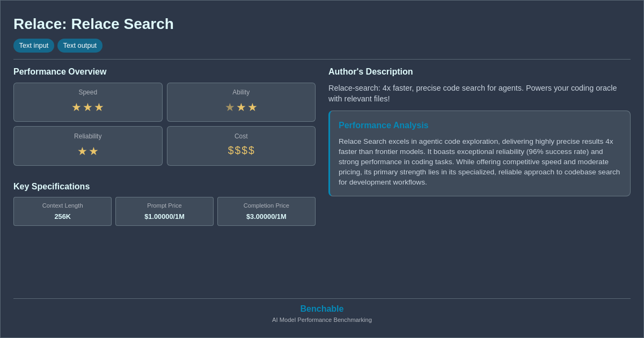Click the second star under Reliability
This screenshot has height=338, width=644.
click(x=93, y=151)
